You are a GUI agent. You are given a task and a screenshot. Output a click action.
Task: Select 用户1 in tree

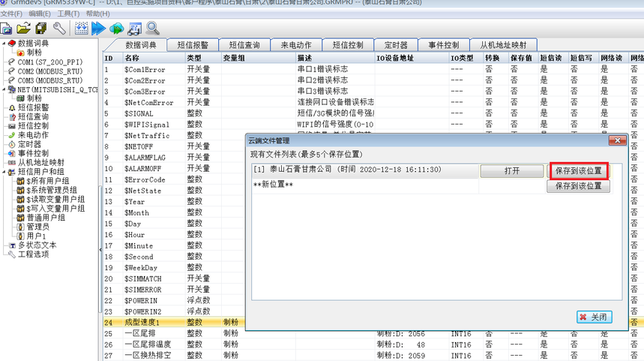pyautogui.click(x=36, y=236)
